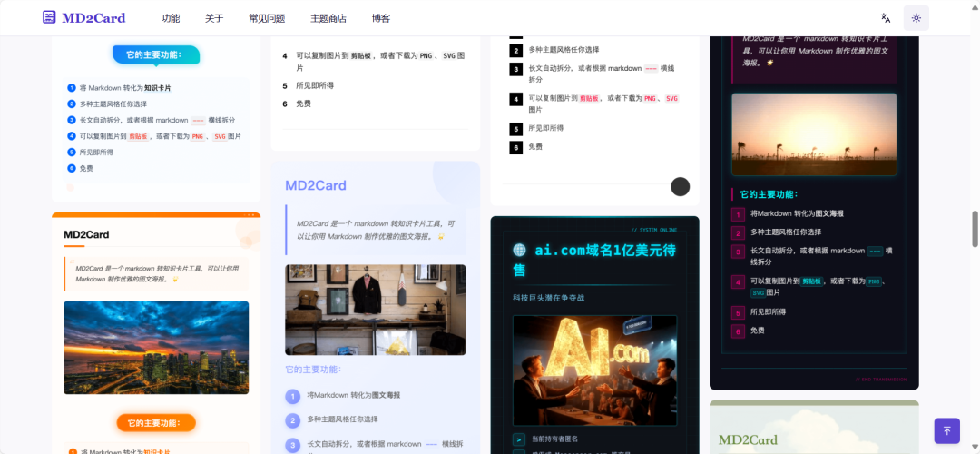Click the ai.com域名1亿美元待售 heading
Viewport: 980px width, 454px height.
click(594, 260)
